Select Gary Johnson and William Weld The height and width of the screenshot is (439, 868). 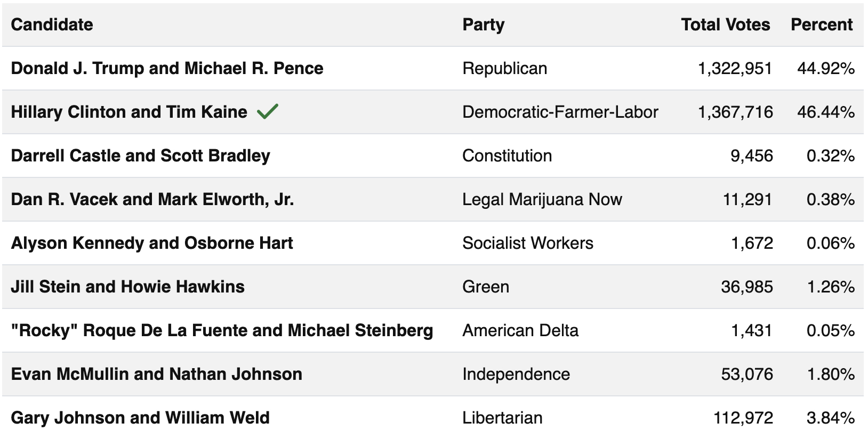coord(140,418)
